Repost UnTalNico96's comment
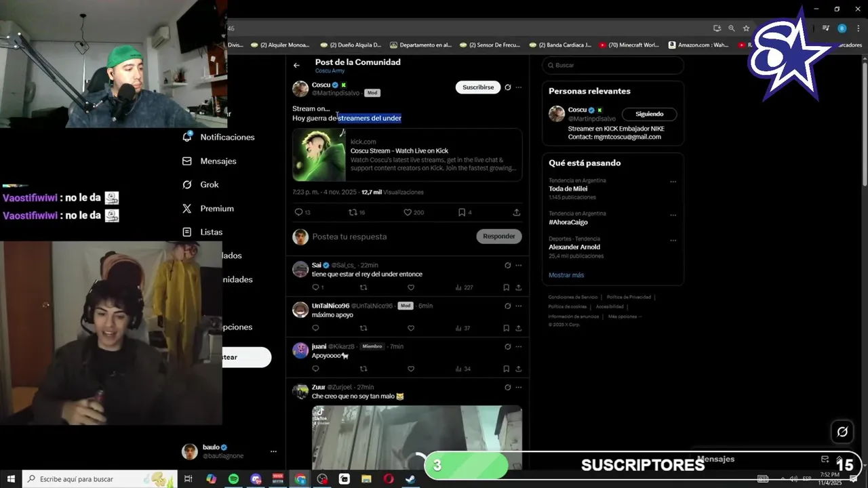Image resolution: width=868 pixels, height=488 pixels. (x=363, y=328)
